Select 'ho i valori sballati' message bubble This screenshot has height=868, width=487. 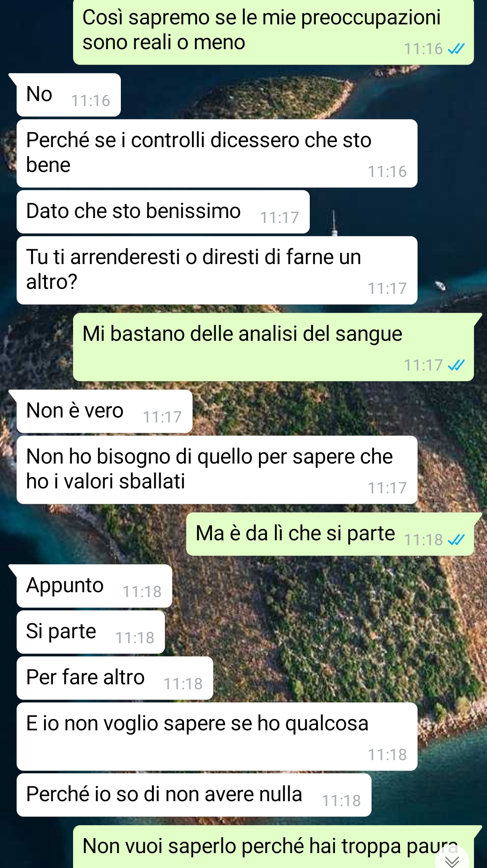217,469
